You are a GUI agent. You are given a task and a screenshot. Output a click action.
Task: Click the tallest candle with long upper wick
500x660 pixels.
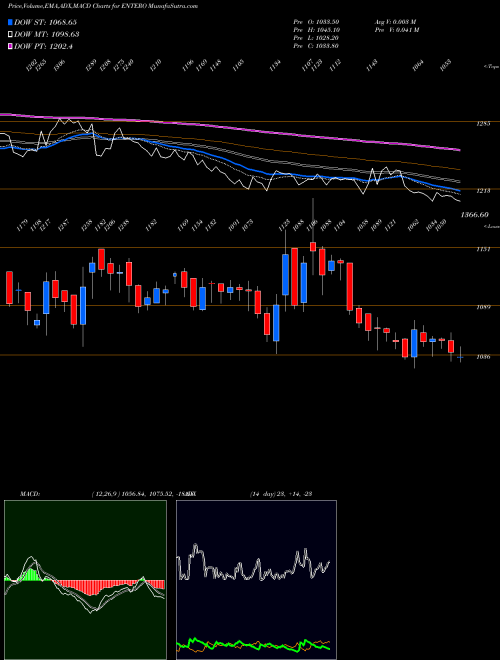(313, 246)
